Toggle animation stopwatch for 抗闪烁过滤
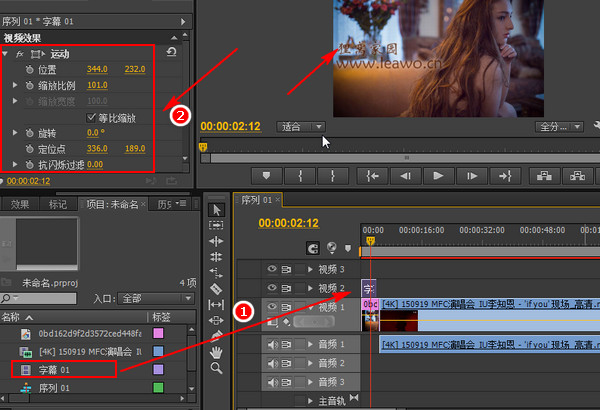 tap(29, 165)
